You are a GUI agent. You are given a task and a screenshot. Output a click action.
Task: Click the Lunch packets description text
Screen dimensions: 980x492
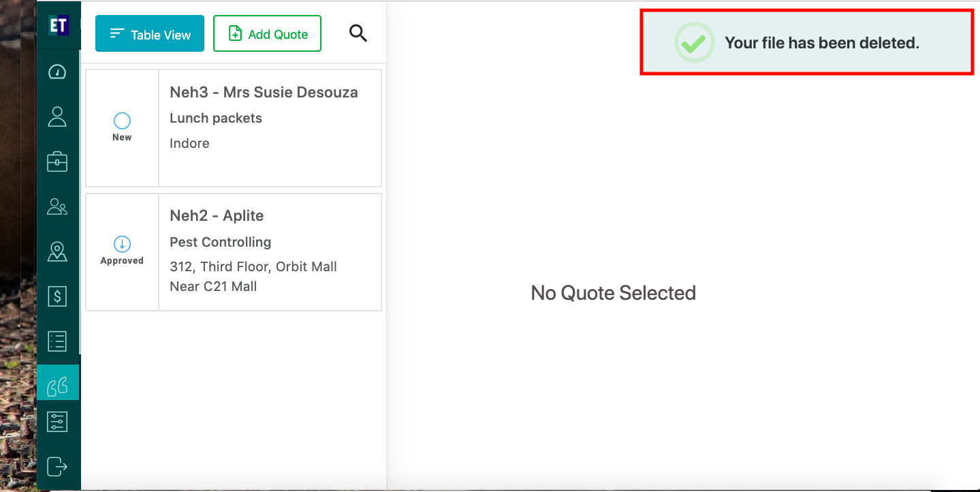pyautogui.click(x=216, y=118)
